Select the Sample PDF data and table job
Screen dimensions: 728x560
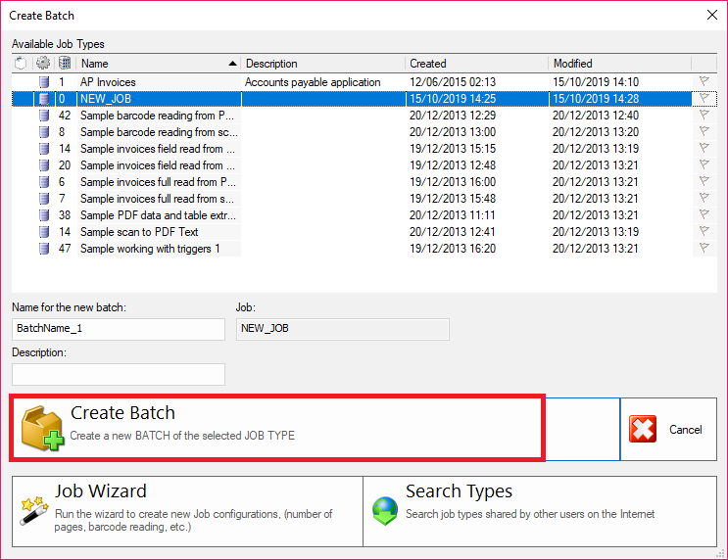pyautogui.click(x=157, y=215)
